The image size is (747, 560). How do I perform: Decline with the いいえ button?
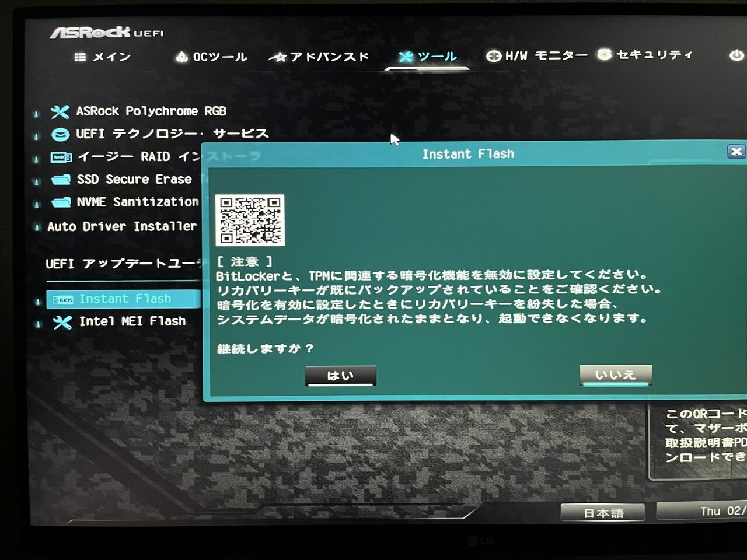(615, 375)
